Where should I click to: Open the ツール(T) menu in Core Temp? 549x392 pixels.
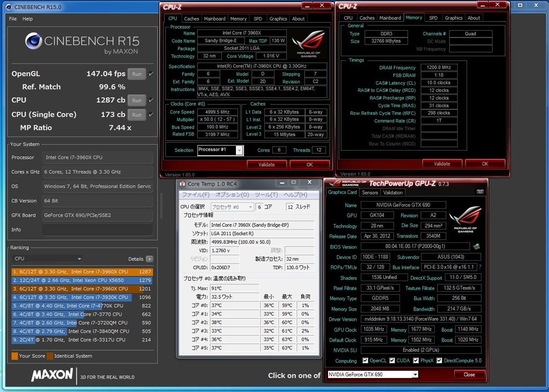(266, 195)
